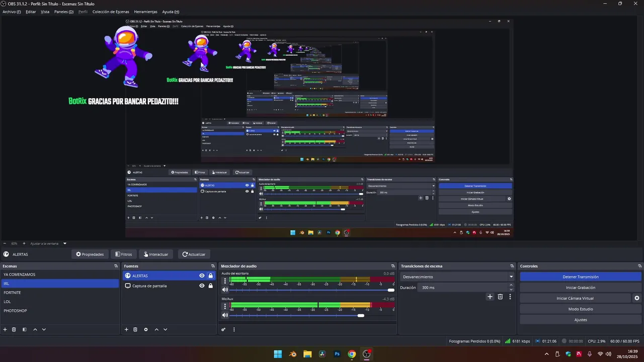Image resolution: width=644 pixels, height=362 pixels.
Task: Pop out the Fuentes dock
Action: click(213, 266)
